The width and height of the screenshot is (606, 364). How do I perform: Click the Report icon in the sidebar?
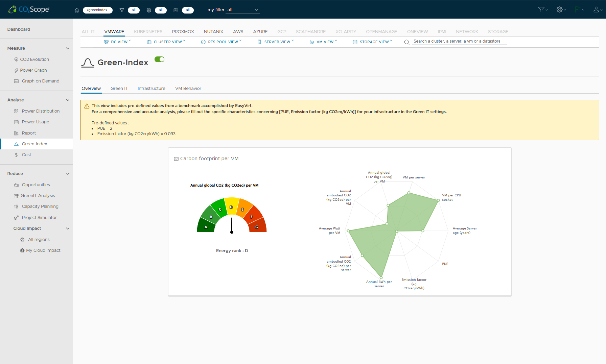click(16, 133)
